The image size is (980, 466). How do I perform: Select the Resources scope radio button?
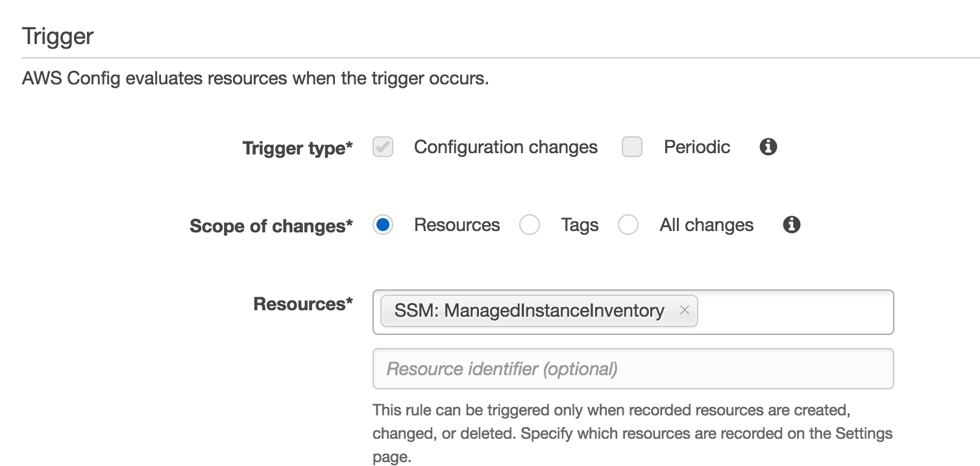[x=383, y=225]
